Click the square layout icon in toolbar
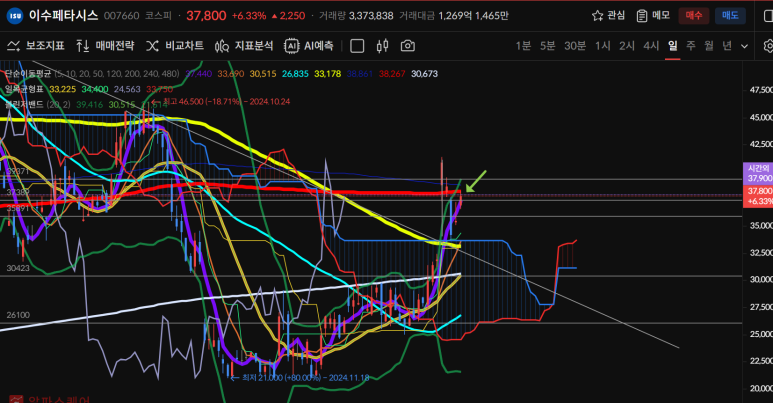Viewport: 773px width, 403px height. [x=357, y=46]
